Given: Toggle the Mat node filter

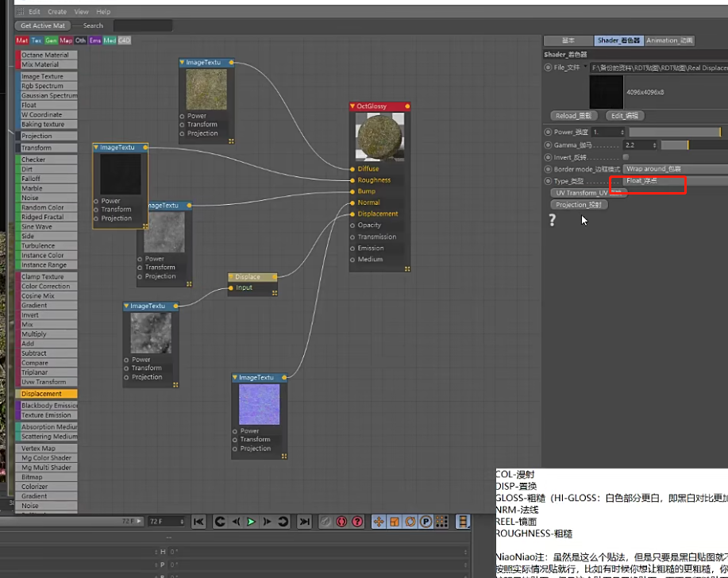Looking at the screenshot, I should click(x=21, y=40).
